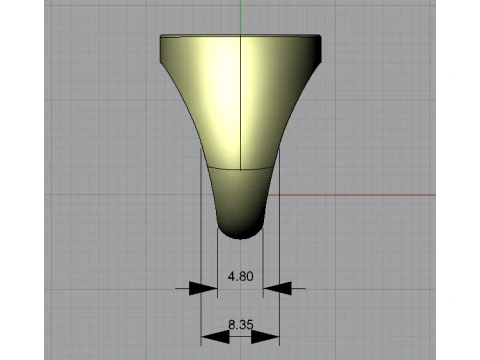Pick the left arrowhead of the 8.35 dimension
Screen dimensions: 480x360
[215, 337]
